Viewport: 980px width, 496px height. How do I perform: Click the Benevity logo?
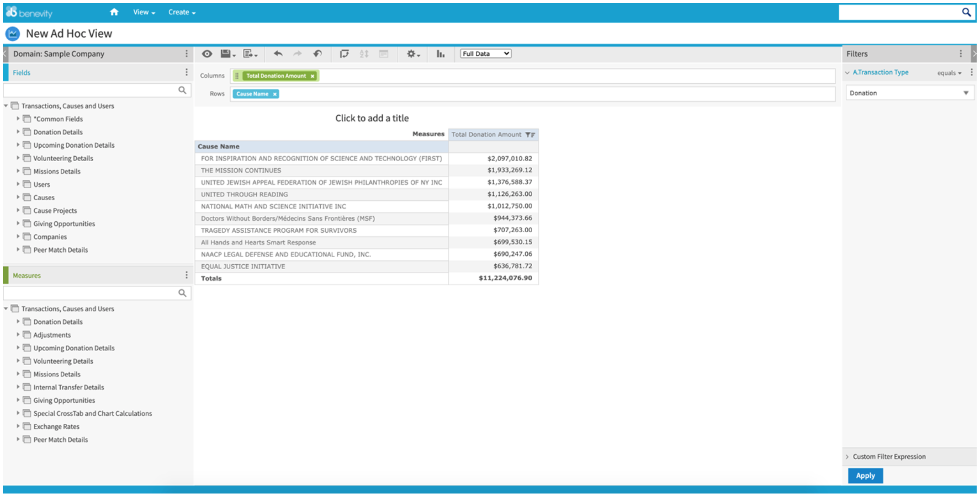tap(29, 12)
